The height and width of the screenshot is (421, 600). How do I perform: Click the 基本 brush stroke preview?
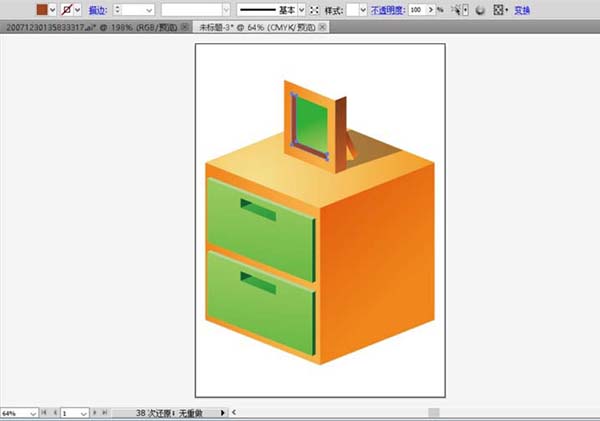(258, 10)
